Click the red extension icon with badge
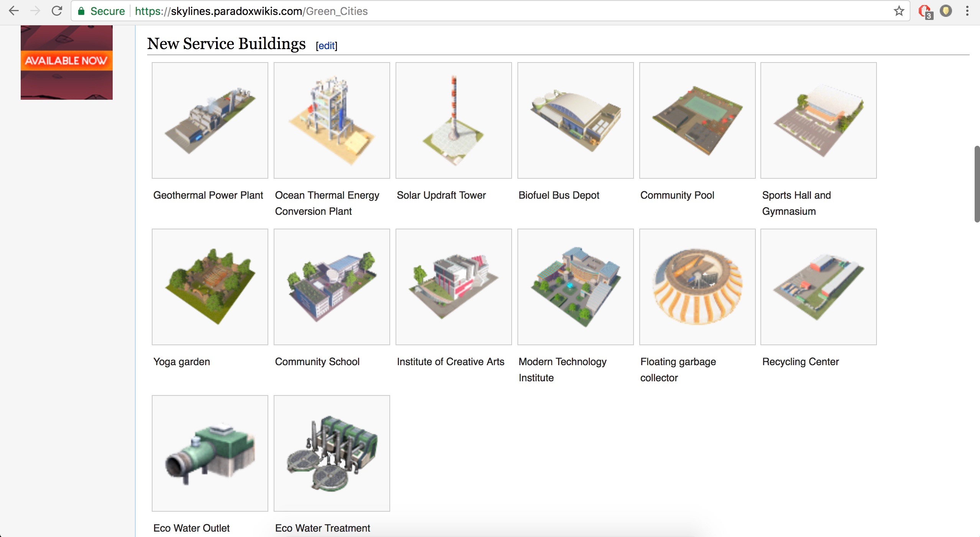The height and width of the screenshot is (537, 980). click(924, 11)
